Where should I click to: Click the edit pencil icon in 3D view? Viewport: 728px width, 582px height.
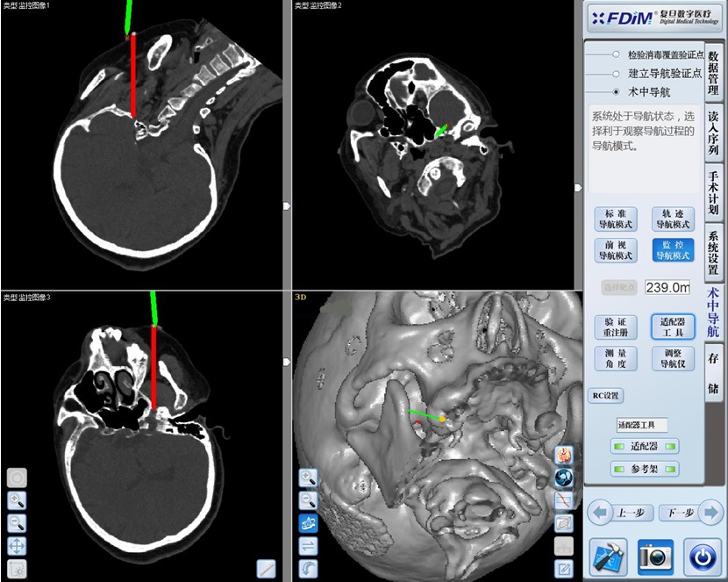[x=564, y=569]
